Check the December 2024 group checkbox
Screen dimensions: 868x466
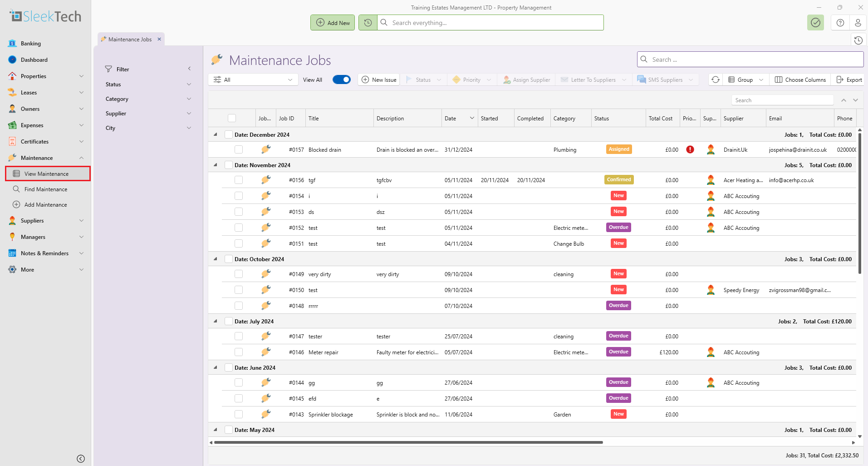click(229, 134)
